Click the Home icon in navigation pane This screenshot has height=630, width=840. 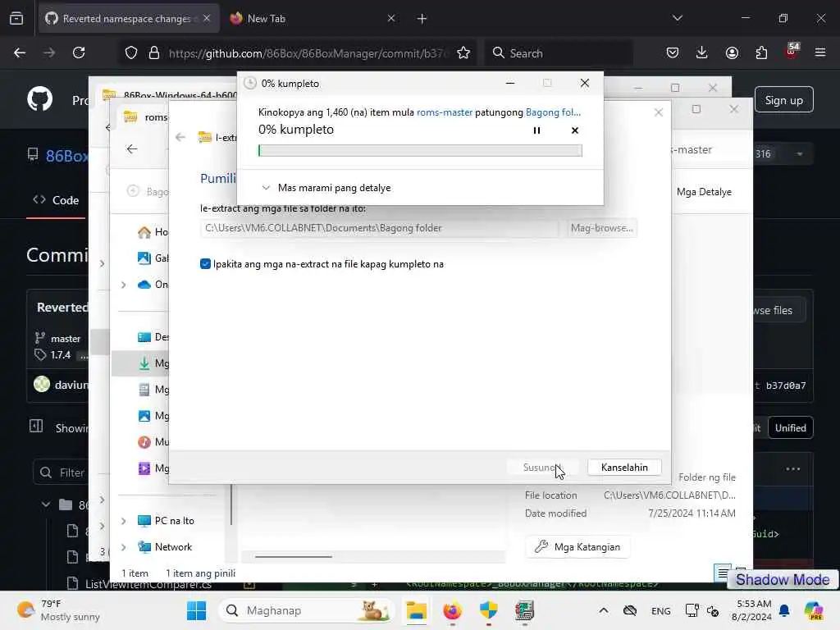(x=144, y=232)
